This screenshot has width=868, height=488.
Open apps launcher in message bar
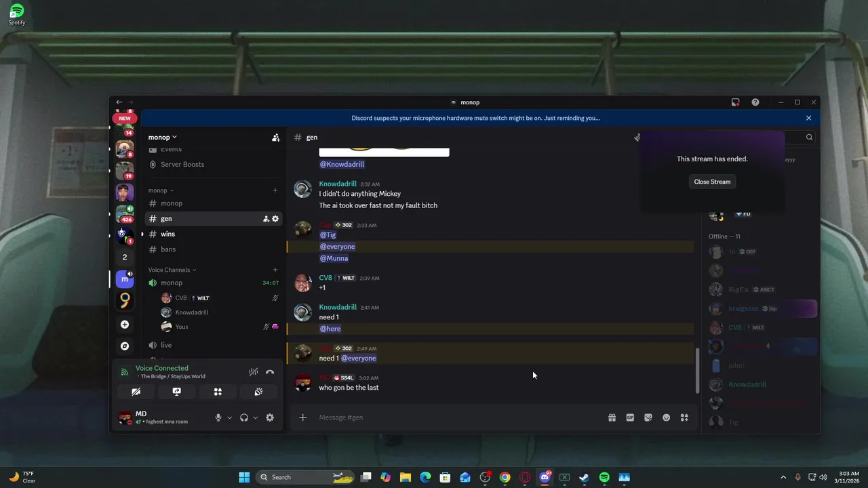click(684, 418)
